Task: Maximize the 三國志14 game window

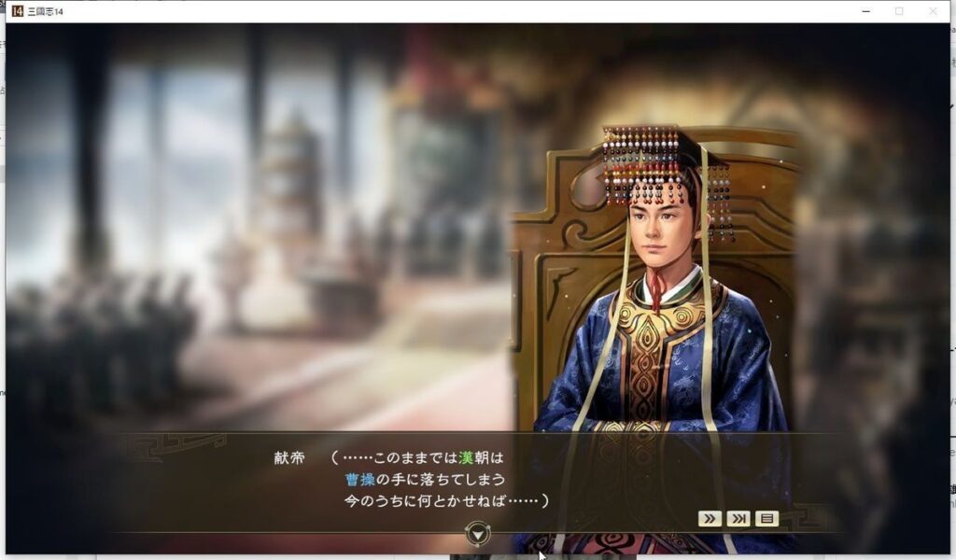Action: coord(899,11)
